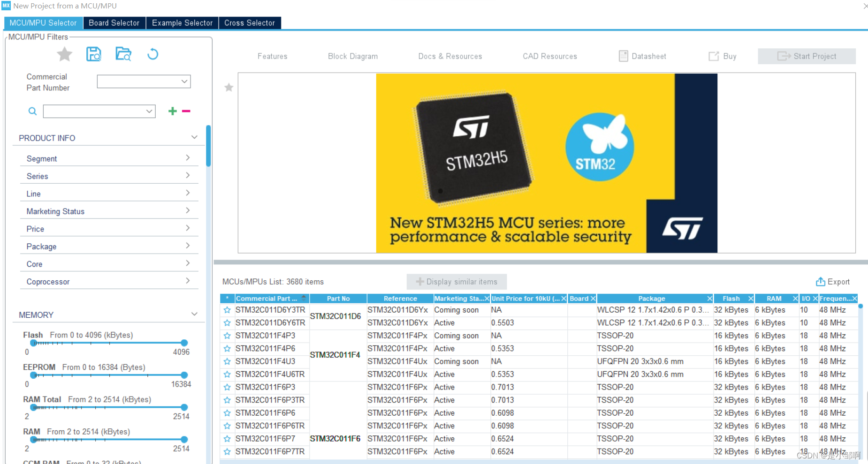Screen dimensions: 868x464
Task: Click the green plus to add a filter
Action: [172, 111]
